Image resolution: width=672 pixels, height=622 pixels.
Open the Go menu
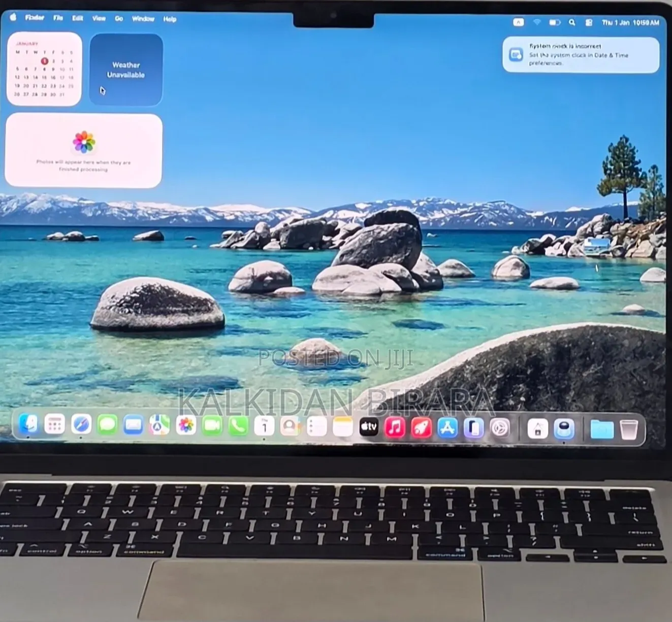119,19
